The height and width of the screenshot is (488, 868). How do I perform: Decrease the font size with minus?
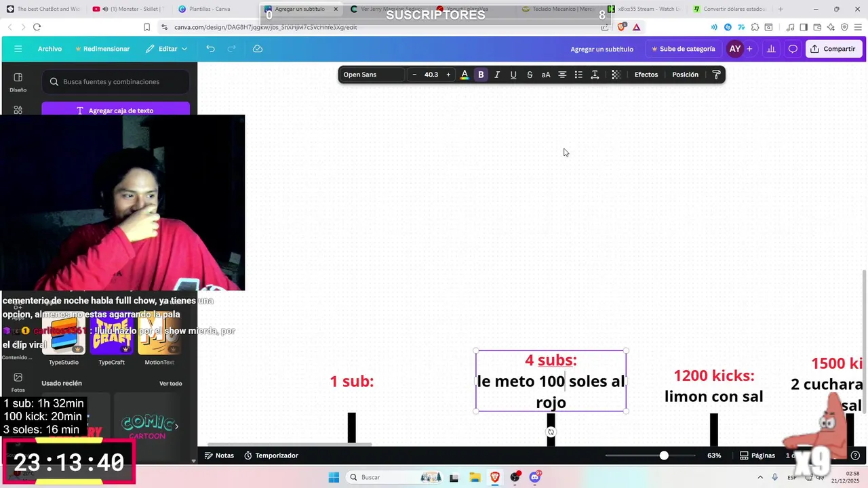[414, 75]
